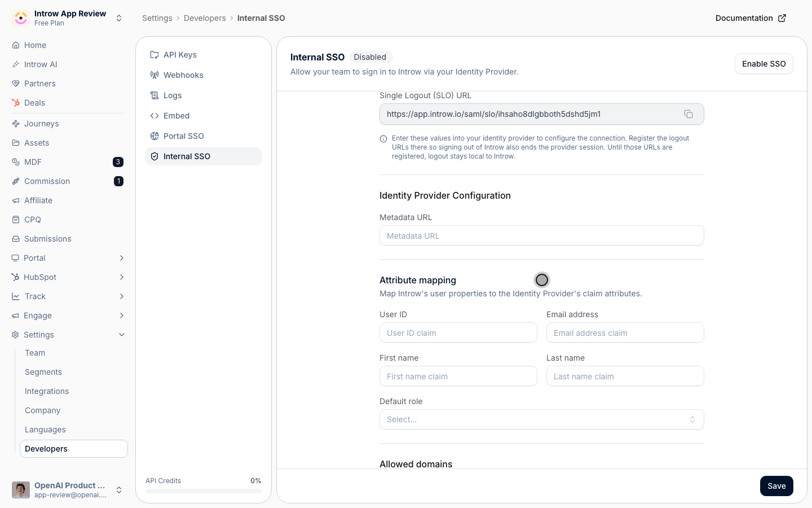Open Home from sidebar

(x=68, y=45)
